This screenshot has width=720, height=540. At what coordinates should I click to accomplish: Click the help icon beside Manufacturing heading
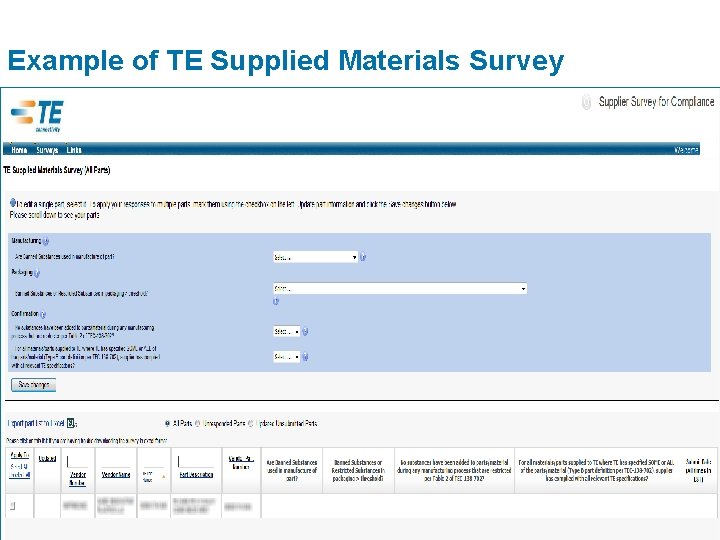click(47, 241)
